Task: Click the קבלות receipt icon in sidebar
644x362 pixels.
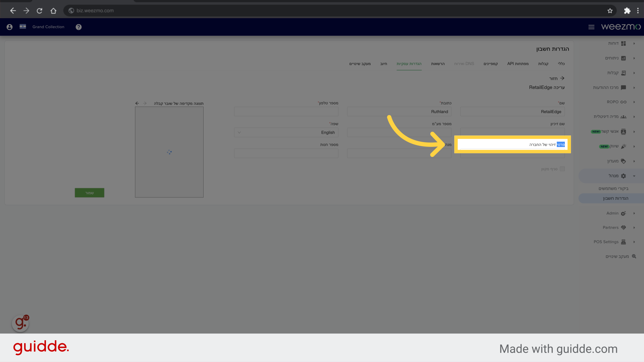Action: coord(624,73)
